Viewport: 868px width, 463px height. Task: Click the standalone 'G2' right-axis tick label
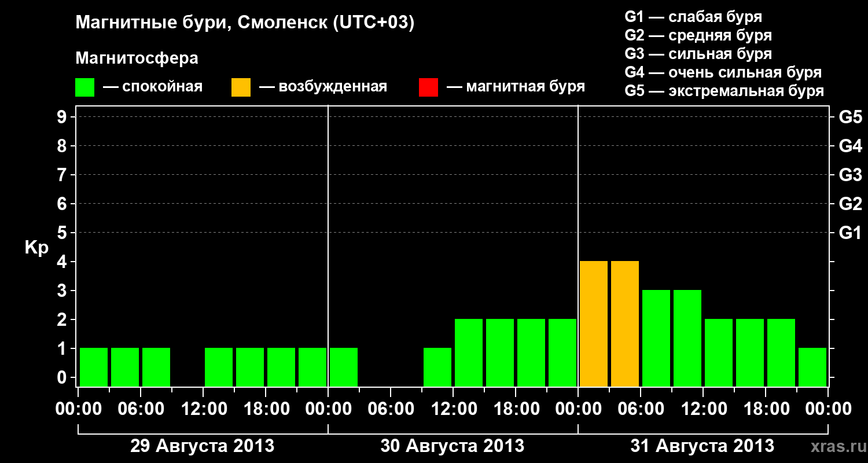850,204
